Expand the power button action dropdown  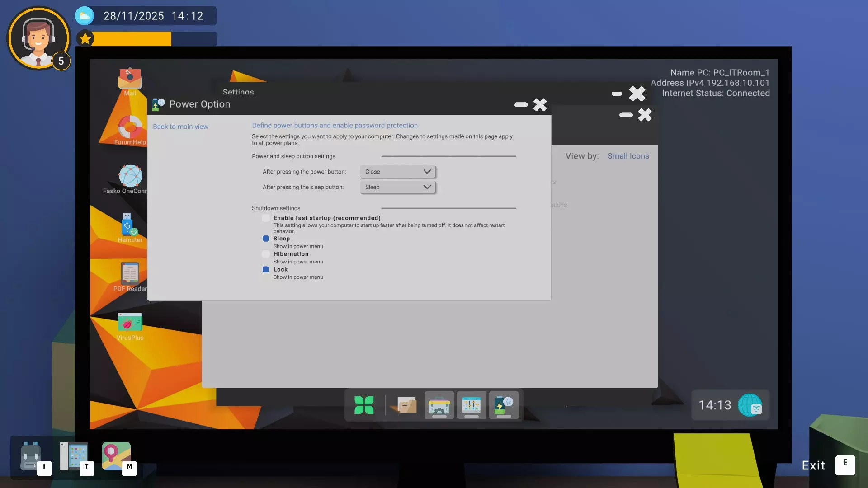(398, 172)
